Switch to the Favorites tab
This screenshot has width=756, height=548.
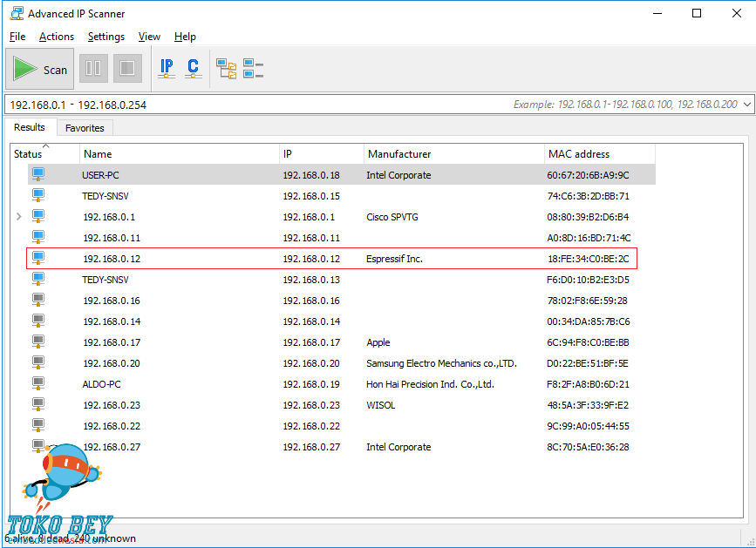tap(85, 128)
